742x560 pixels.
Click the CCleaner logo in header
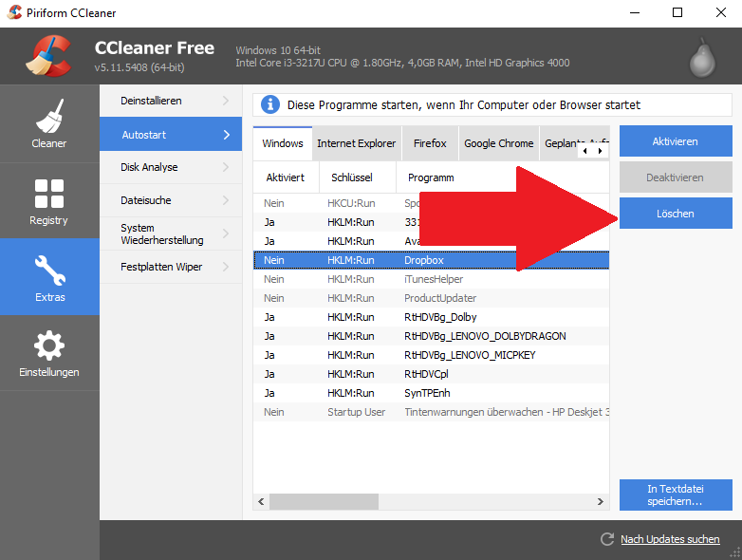tap(48, 57)
